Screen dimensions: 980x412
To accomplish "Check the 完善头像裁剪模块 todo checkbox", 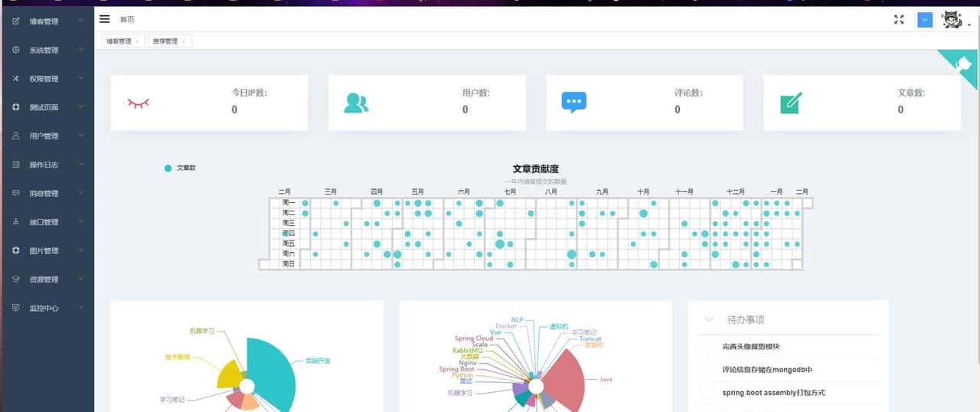I will (706, 346).
